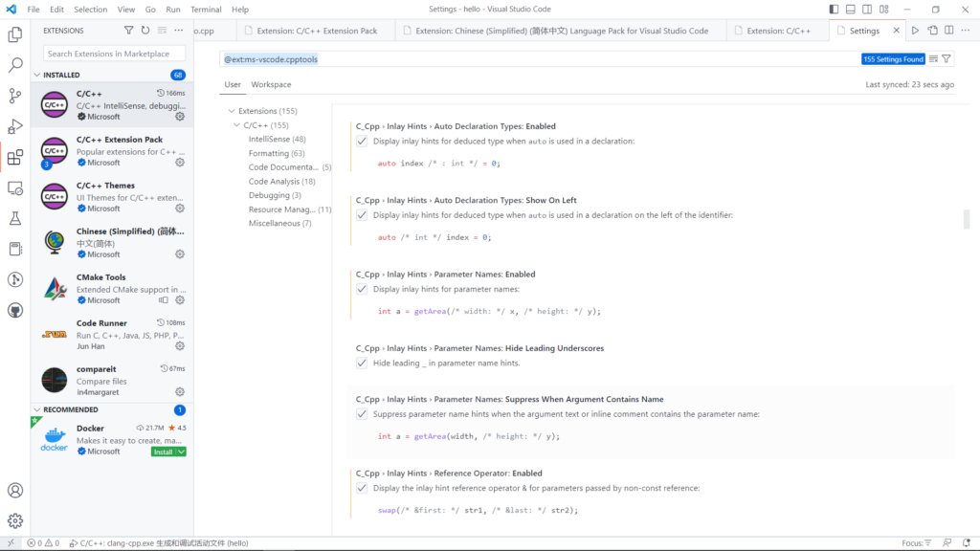
Task: Collapse the C/C++ settings tree node
Action: [x=236, y=125]
